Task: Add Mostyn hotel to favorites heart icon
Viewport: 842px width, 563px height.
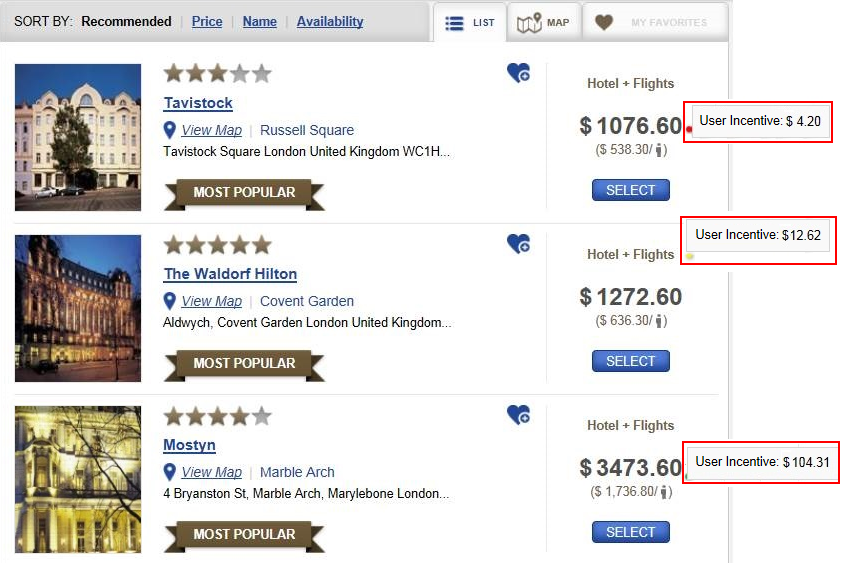Action: [x=518, y=415]
